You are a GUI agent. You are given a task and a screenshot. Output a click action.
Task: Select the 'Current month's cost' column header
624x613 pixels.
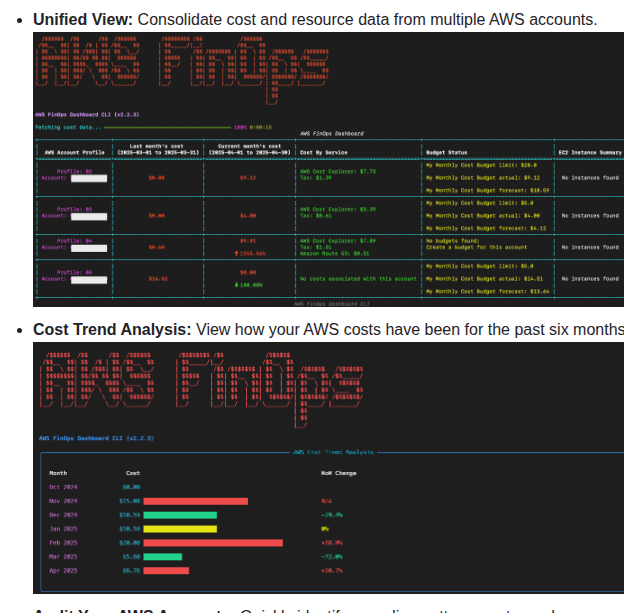(x=250, y=149)
